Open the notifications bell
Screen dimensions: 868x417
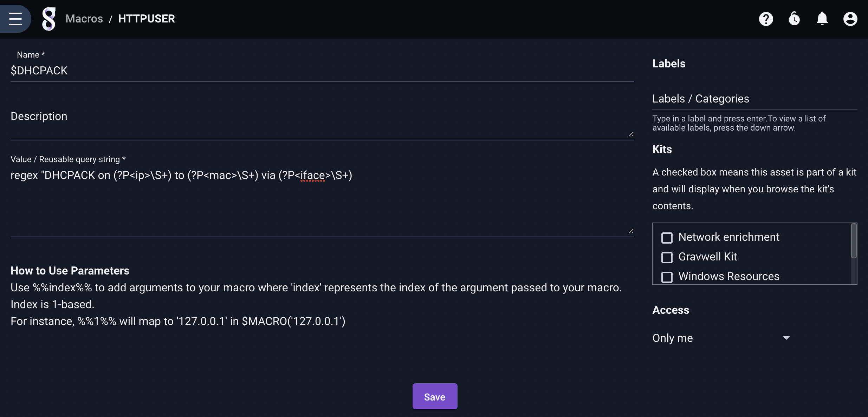click(x=822, y=19)
